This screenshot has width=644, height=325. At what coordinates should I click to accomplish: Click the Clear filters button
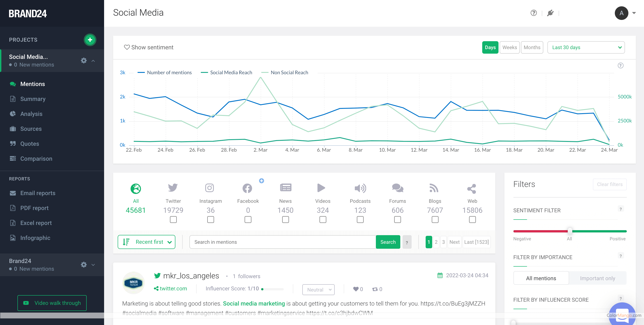610,184
